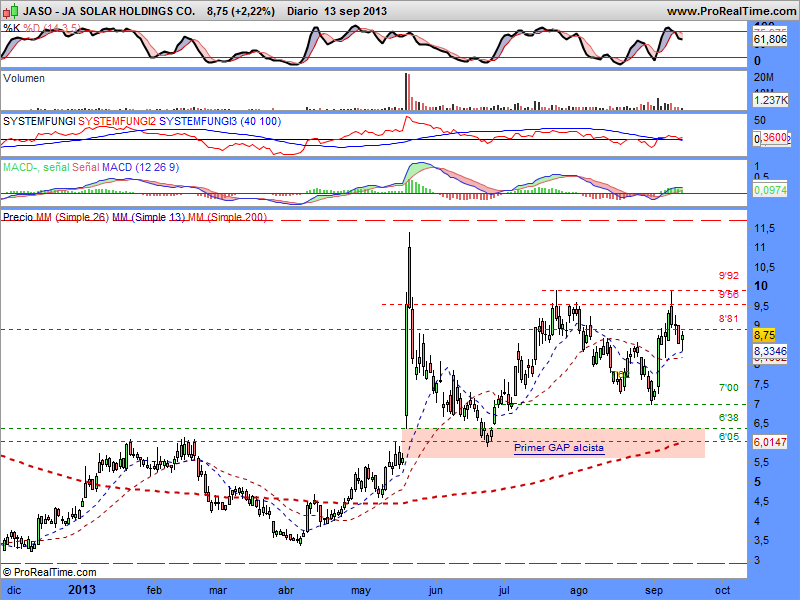Click the MM (Simple 200) legend label
Screen dimensions: 800x600
[x=227, y=217]
